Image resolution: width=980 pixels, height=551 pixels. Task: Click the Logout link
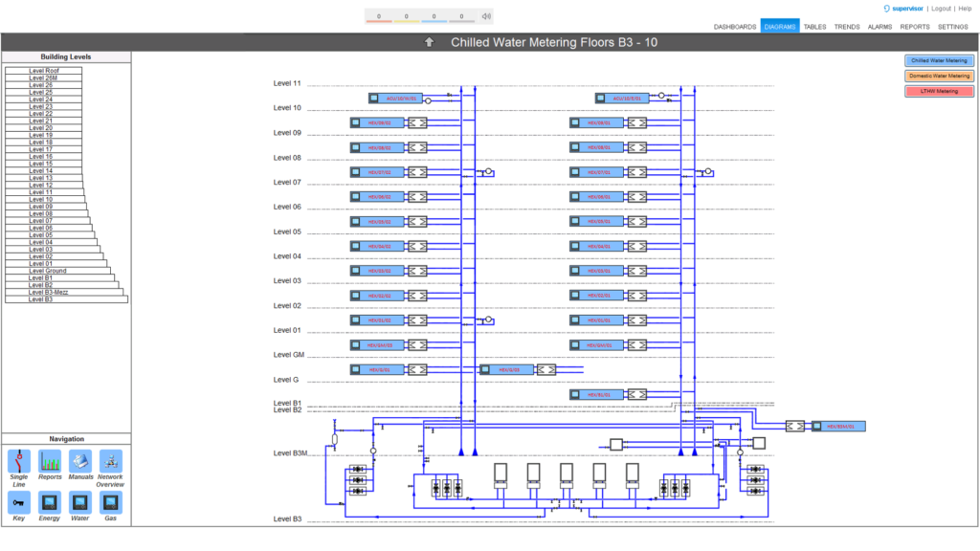(x=941, y=9)
